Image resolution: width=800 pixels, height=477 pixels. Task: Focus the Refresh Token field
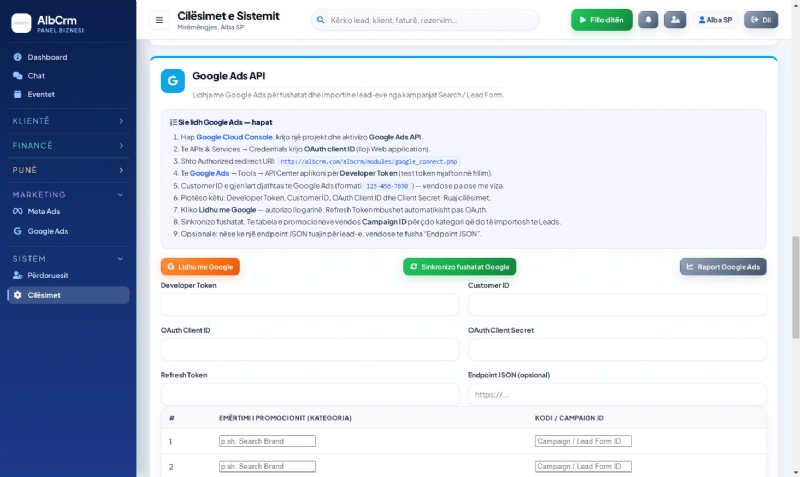310,394
